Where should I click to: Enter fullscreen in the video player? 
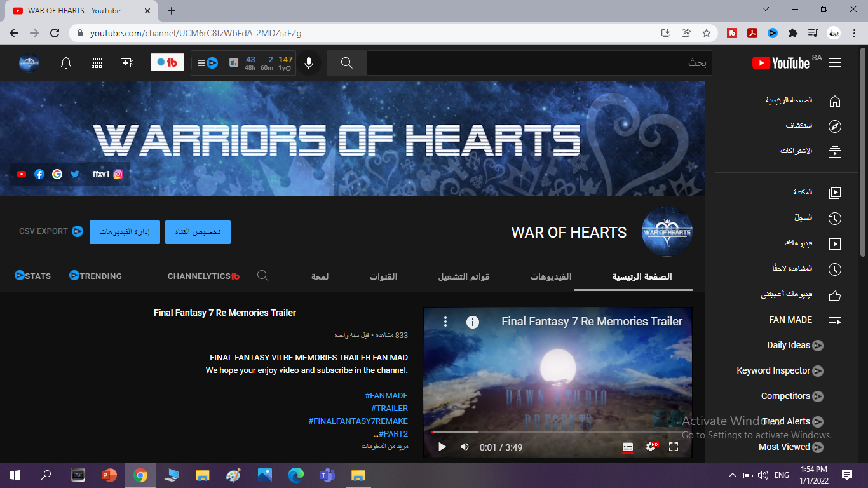674,447
